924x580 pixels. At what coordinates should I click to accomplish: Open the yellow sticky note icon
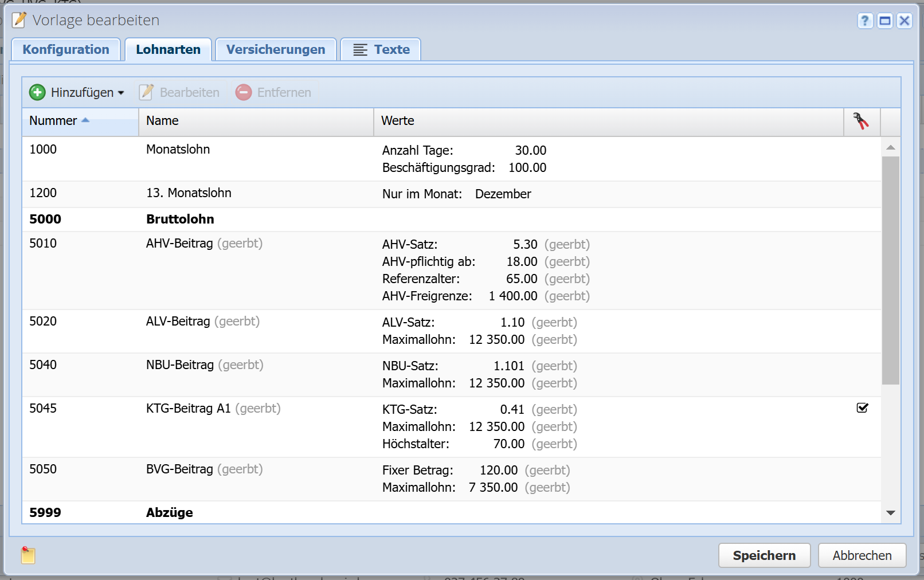(28, 555)
